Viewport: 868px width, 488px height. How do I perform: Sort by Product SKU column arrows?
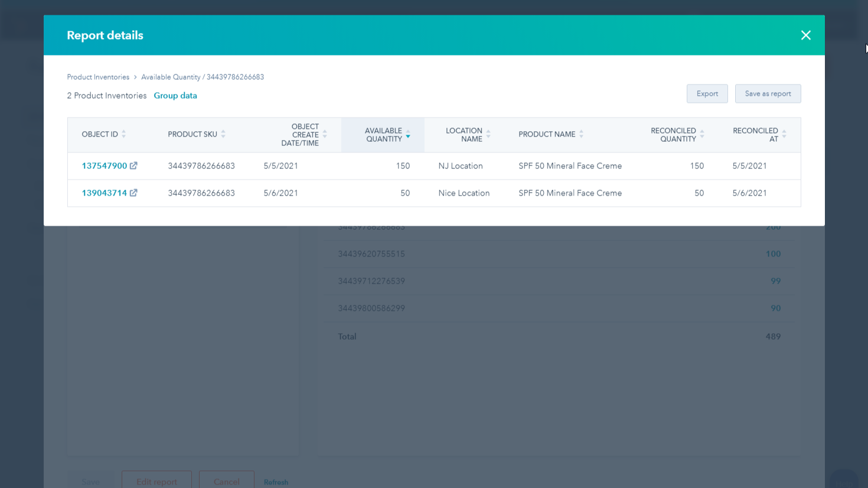tap(223, 135)
